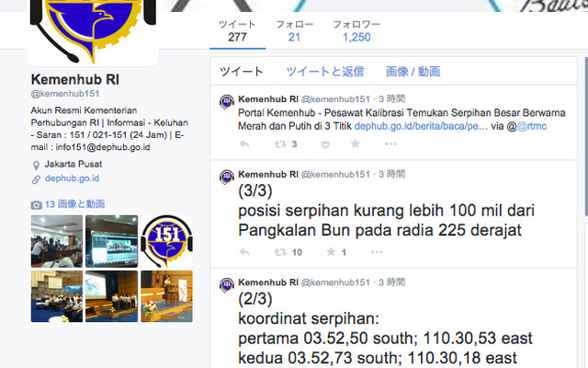Viewport: 588px width, 368px height.
Task: Click the link icon beside dephub.go.id
Action: point(36,179)
